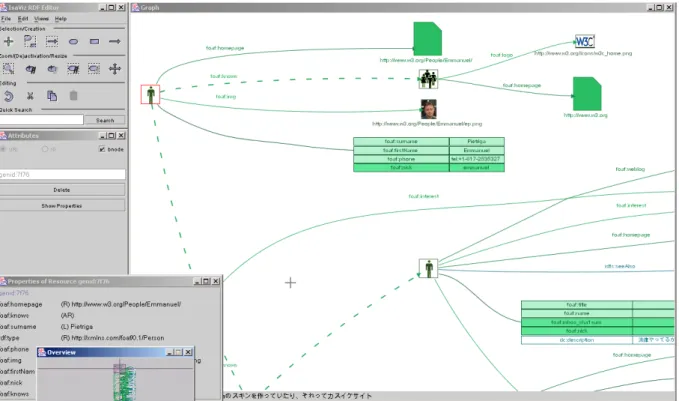Focus the Quick Search text field
Image resolution: width=679 pixels, height=401 pixels.
point(42,120)
